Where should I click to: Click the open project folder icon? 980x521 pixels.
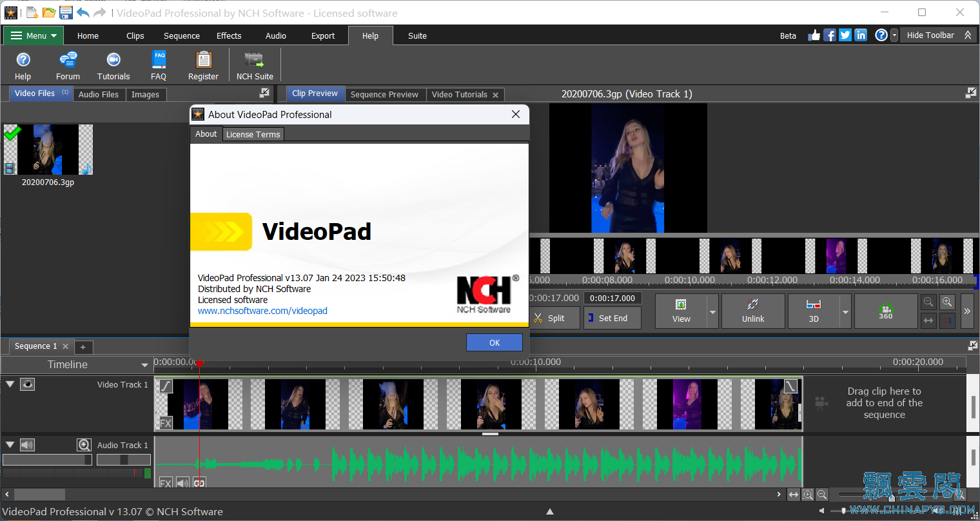[49, 12]
